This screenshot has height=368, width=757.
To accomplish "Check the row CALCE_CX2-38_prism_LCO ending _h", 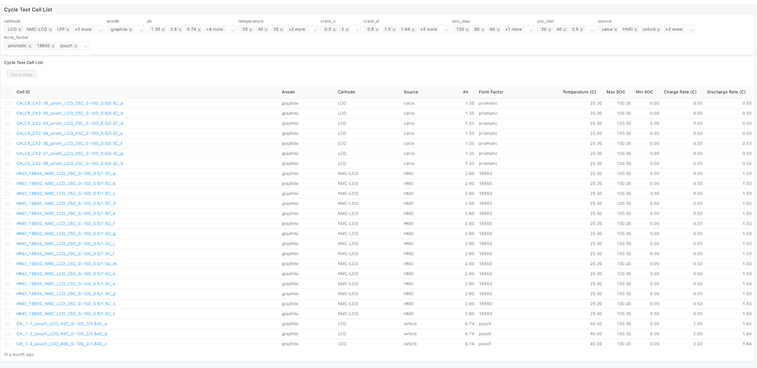I will click(x=7, y=163).
